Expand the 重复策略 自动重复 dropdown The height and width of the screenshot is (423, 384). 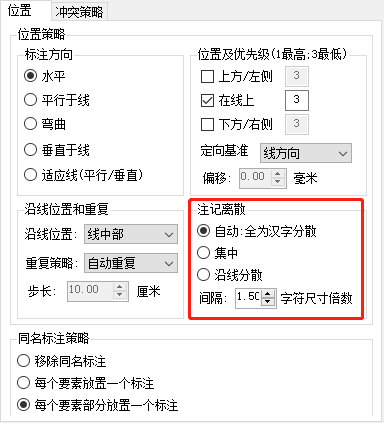131,263
